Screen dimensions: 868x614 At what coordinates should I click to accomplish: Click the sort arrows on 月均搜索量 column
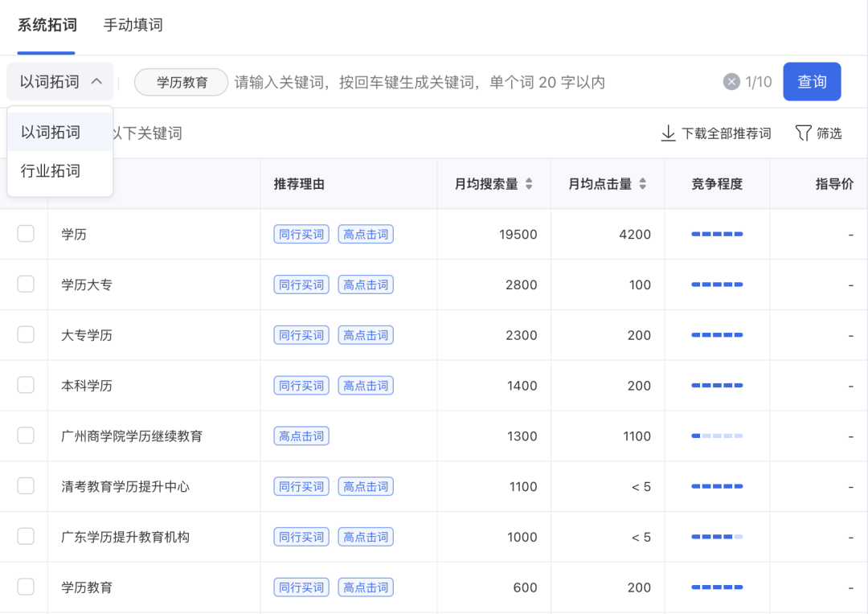(x=529, y=182)
